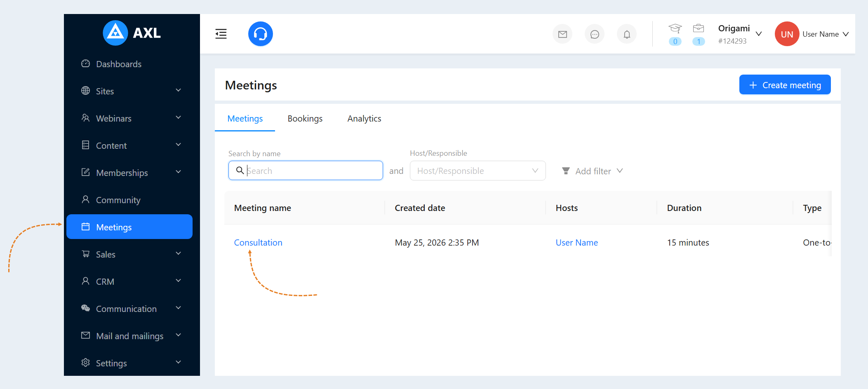Click the 15 minutes duration cell

(x=688, y=243)
